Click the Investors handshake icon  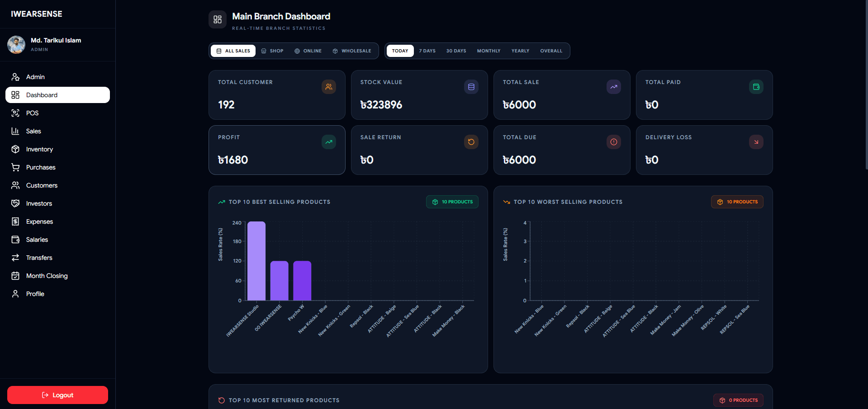(15, 203)
